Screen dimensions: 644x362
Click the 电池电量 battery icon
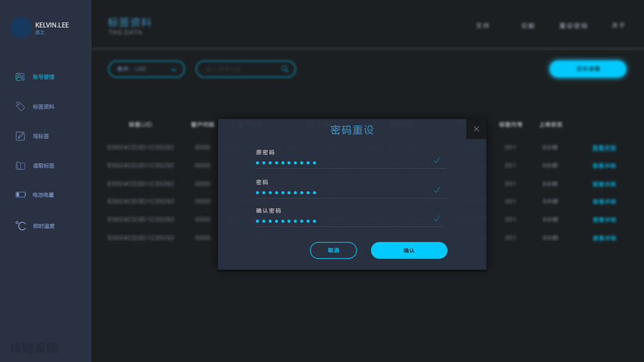pyautogui.click(x=21, y=194)
